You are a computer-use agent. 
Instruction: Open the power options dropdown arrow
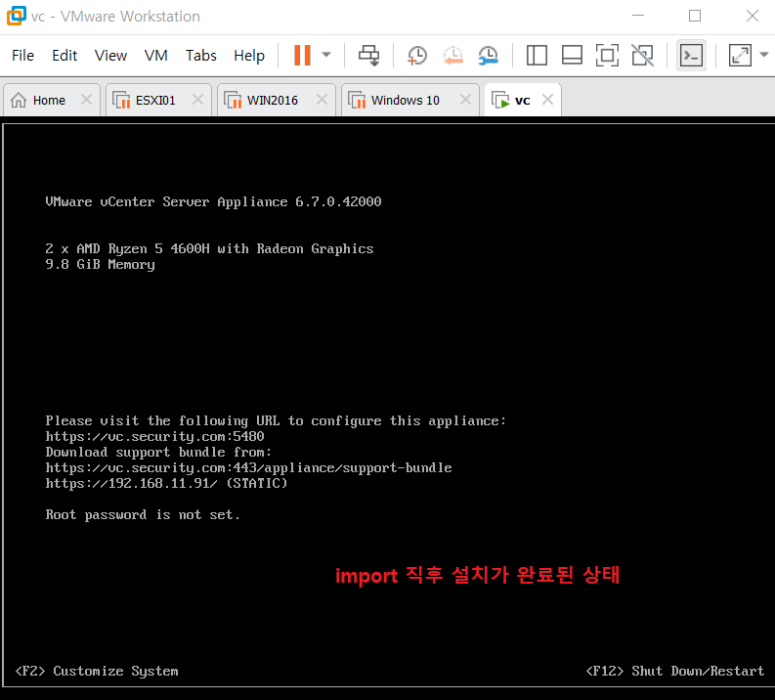coord(326,55)
